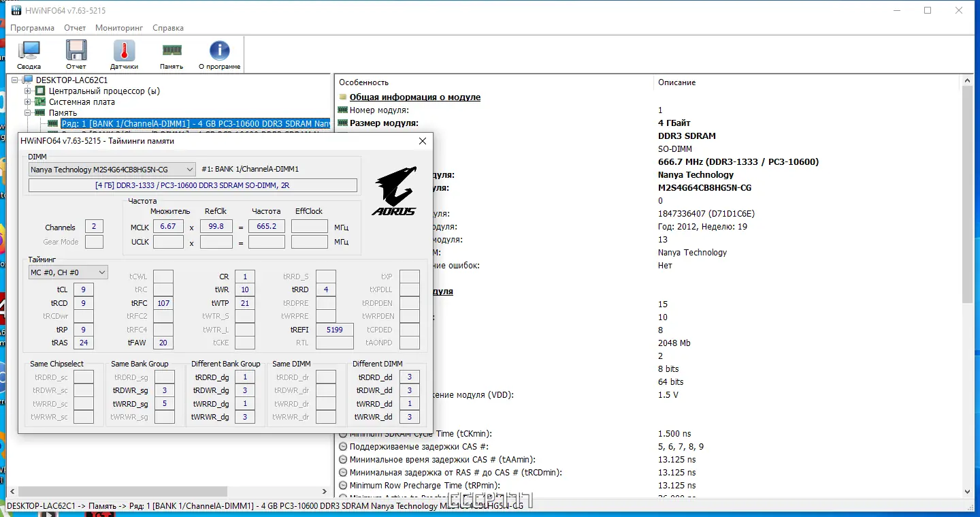This screenshot has height=517, width=980.
Task: Collapse the DESKTOP-LAC62C1 tree root
Action: pos(16,80)
